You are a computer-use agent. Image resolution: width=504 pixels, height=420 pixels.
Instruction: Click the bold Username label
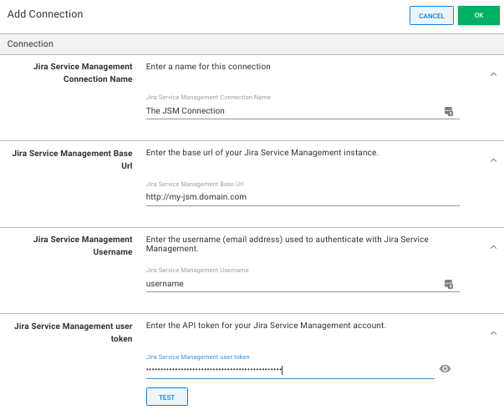pyautogui.click(x=83, y=245)
